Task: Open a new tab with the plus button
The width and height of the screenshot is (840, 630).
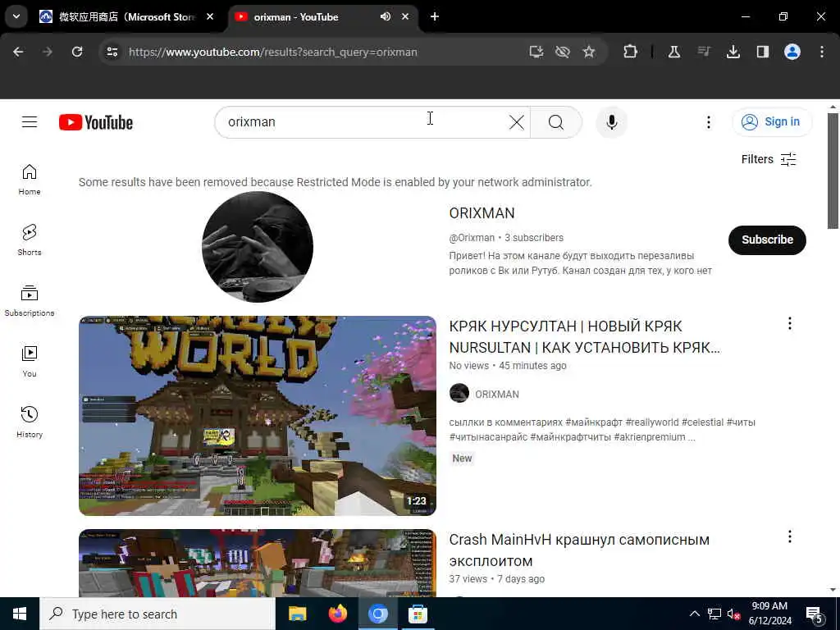Action: [x=435, y=16]
